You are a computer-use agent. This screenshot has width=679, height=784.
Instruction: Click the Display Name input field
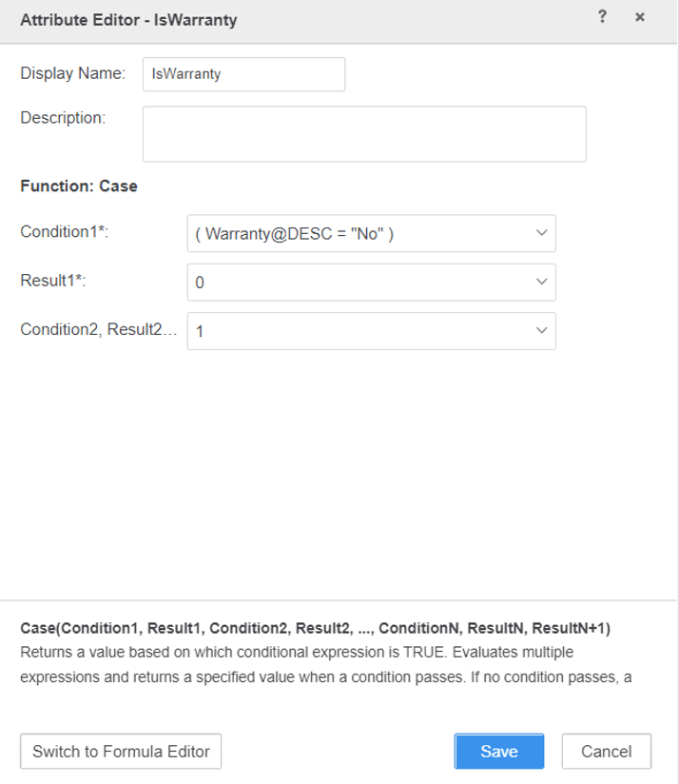[243, 74]
